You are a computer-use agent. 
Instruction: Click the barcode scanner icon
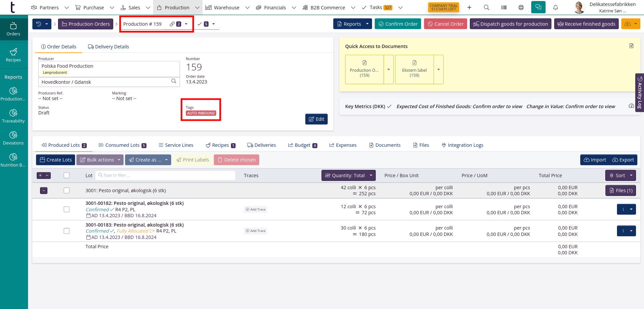[504, 7]
